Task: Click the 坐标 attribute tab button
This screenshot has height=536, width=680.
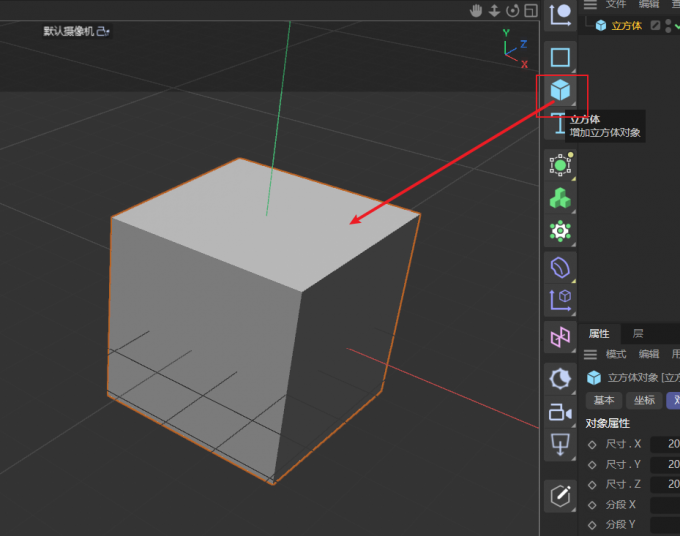Action: 644,400
